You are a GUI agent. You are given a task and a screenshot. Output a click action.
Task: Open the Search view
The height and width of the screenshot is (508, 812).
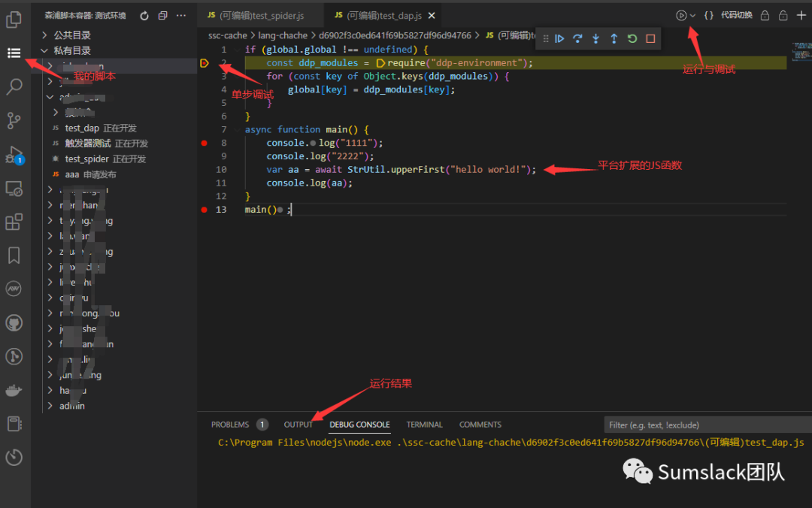[14, 86]
